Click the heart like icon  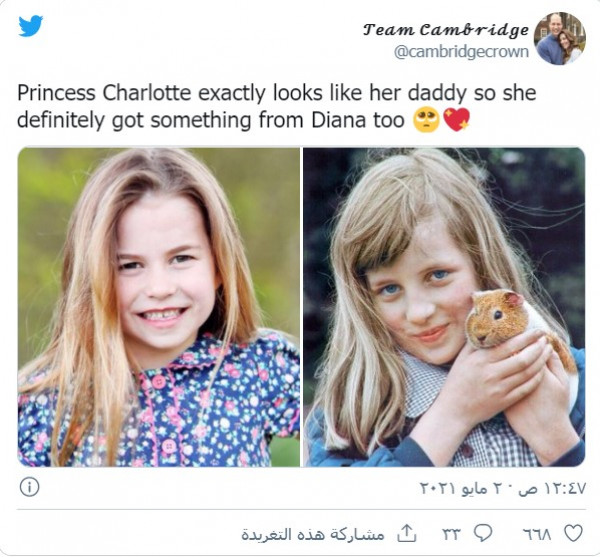click(x=574, y=533)
